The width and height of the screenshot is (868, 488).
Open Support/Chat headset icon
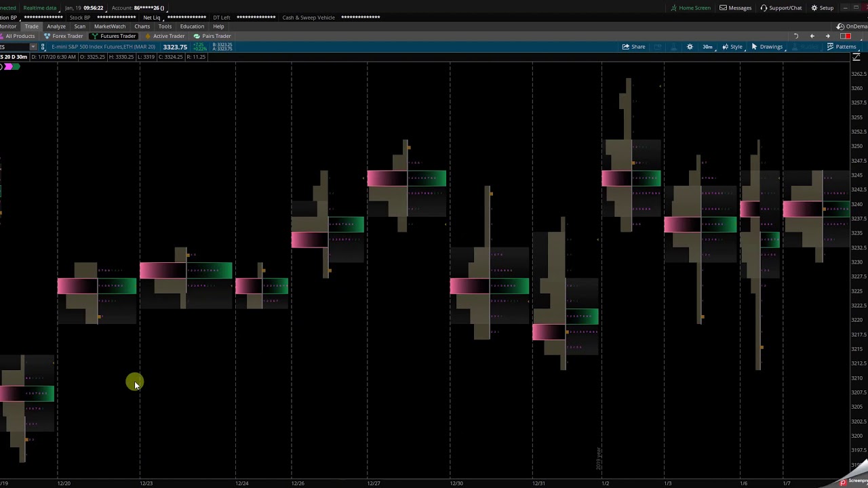(781, 7)
